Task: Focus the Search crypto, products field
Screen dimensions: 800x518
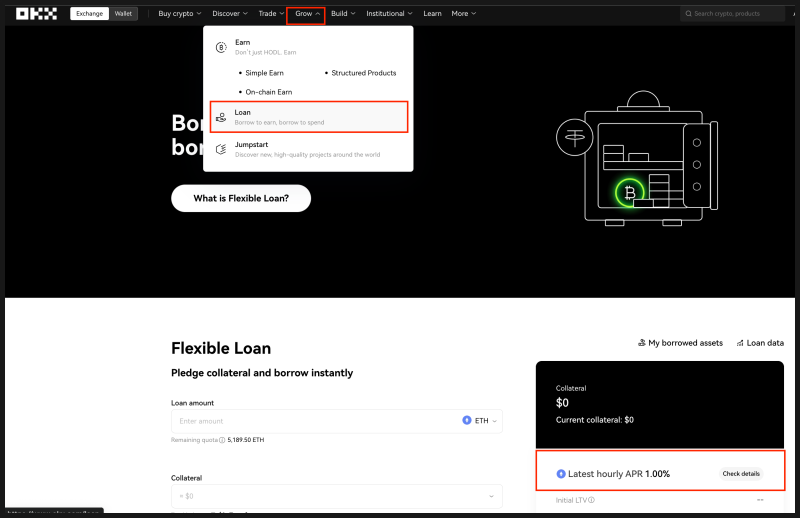Action: tap(732, 14)
